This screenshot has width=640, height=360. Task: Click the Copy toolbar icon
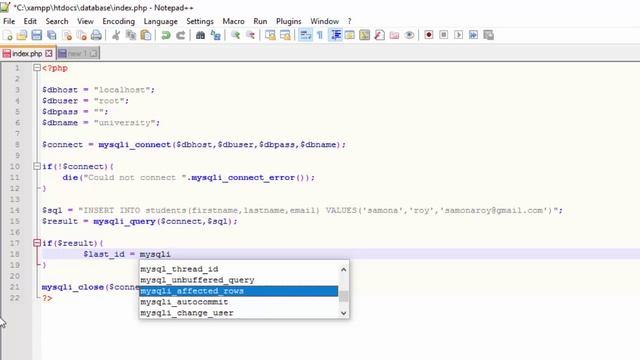[x=131, y=35]
